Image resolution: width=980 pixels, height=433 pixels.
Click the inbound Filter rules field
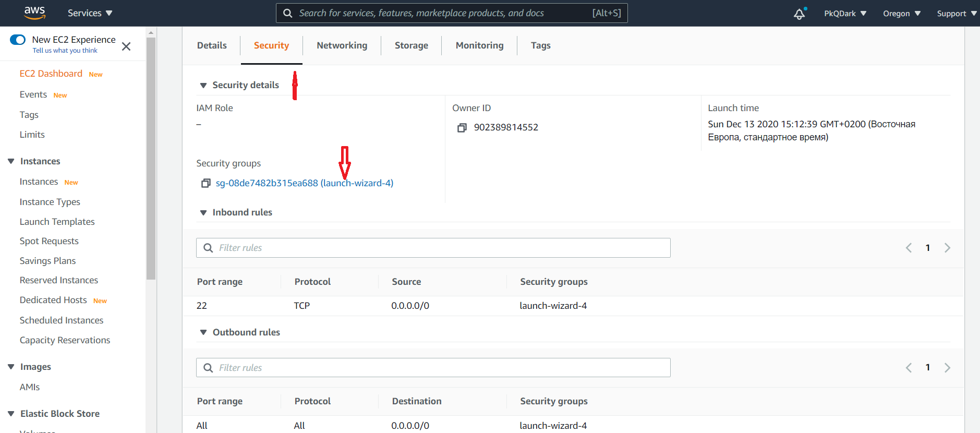point(433,248)
